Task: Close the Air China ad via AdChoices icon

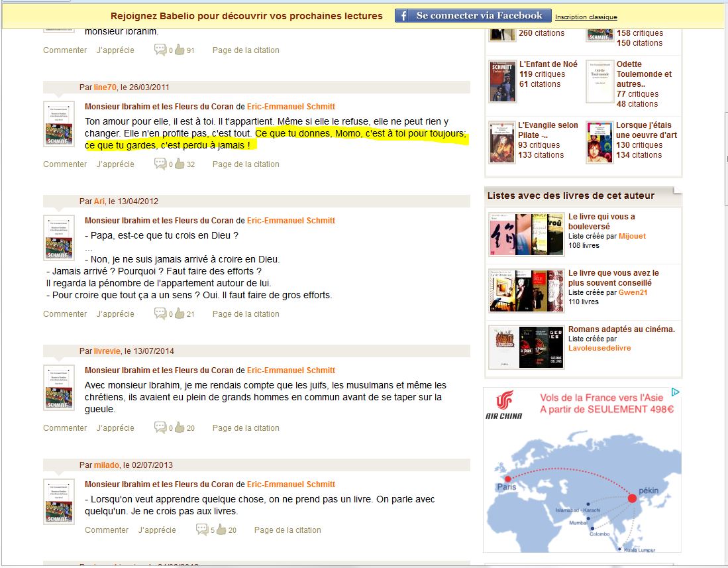Action: coord(676,392)
